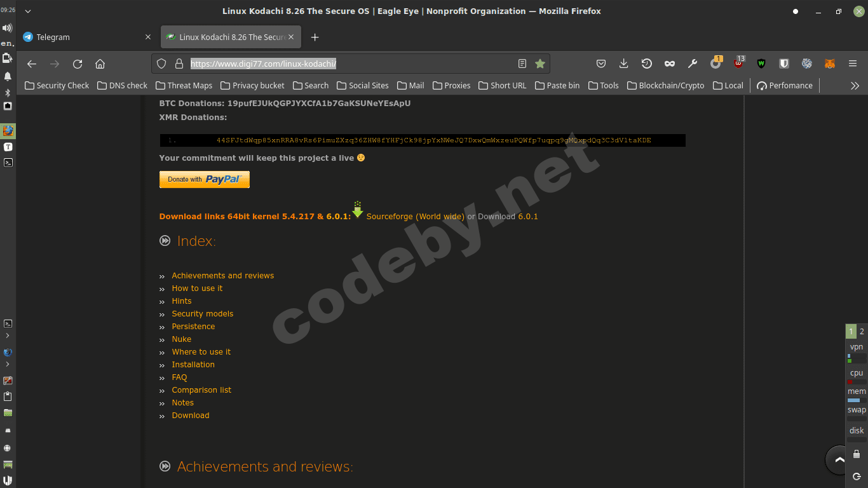The height and width of the screenshot is (488, 868).
Task: Jump to Nuke section
Action: tap(181, 339)
